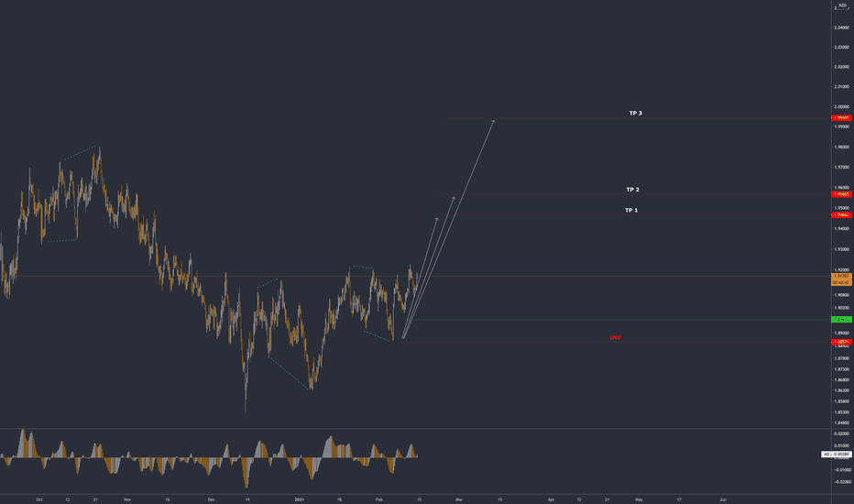This screenshot has height=504, width=854.
Task: Click the Jun label on time axis
Action: 723,499
